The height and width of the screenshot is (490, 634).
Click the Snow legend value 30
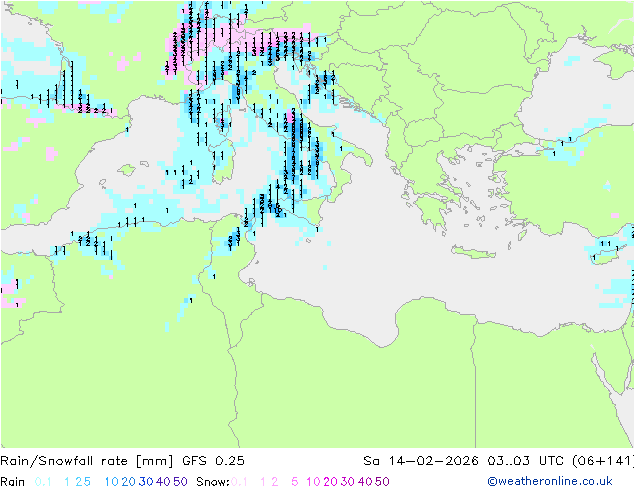coord(347,482)
